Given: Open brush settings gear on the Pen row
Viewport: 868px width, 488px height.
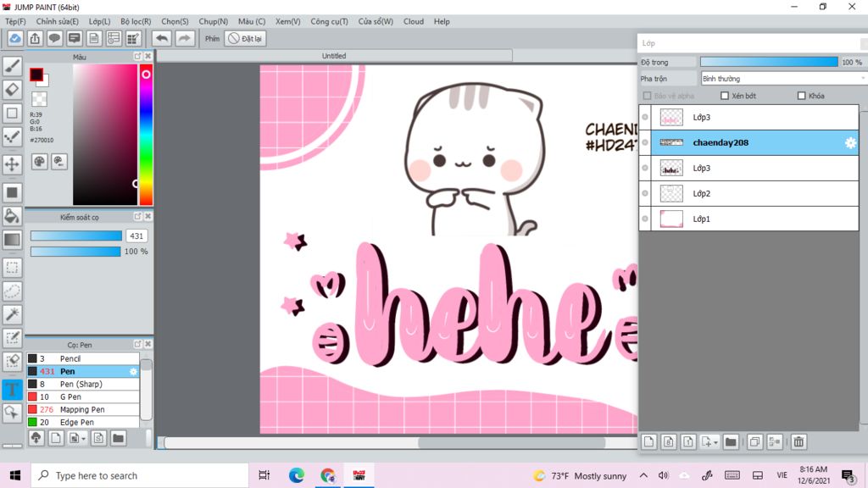Looking at the screenshot, I should pos(133,371).
